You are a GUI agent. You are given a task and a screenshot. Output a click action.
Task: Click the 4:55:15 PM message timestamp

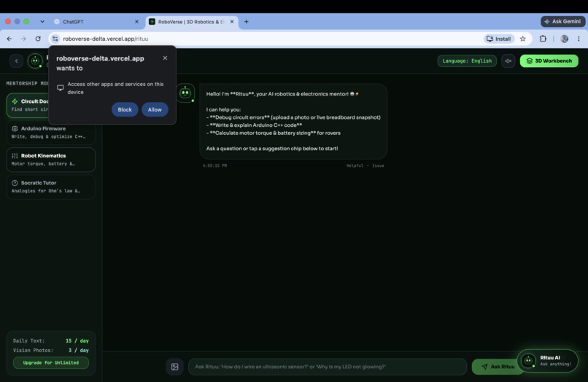[215, 165]
